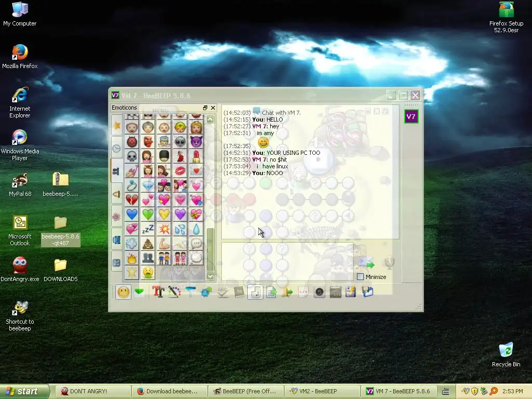Open chat settings gear icon

(x=206, y=292)
